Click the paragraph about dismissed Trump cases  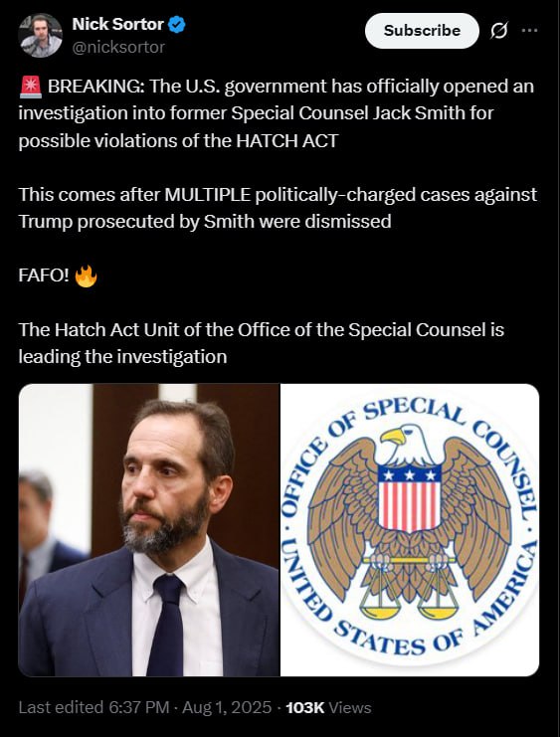(x=278, y=208)
